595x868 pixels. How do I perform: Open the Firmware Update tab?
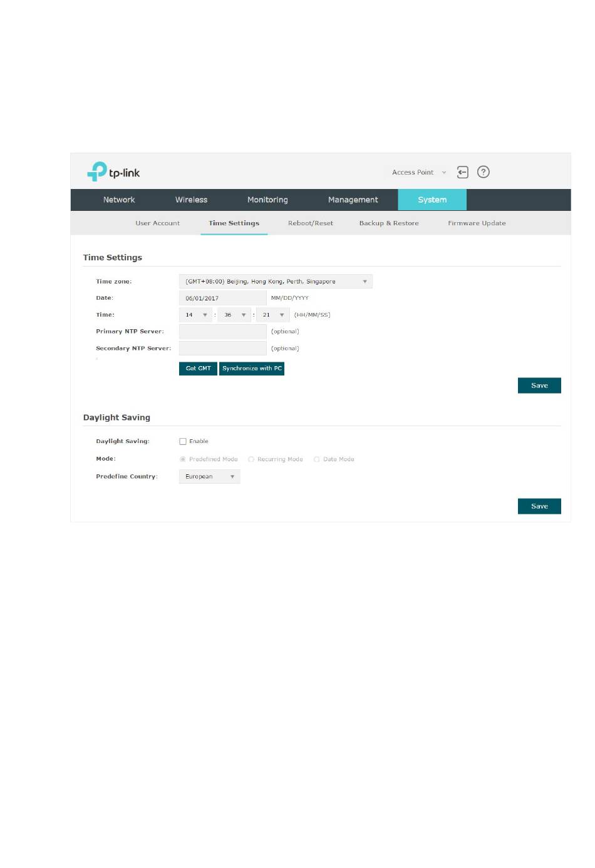pos(477,223)
